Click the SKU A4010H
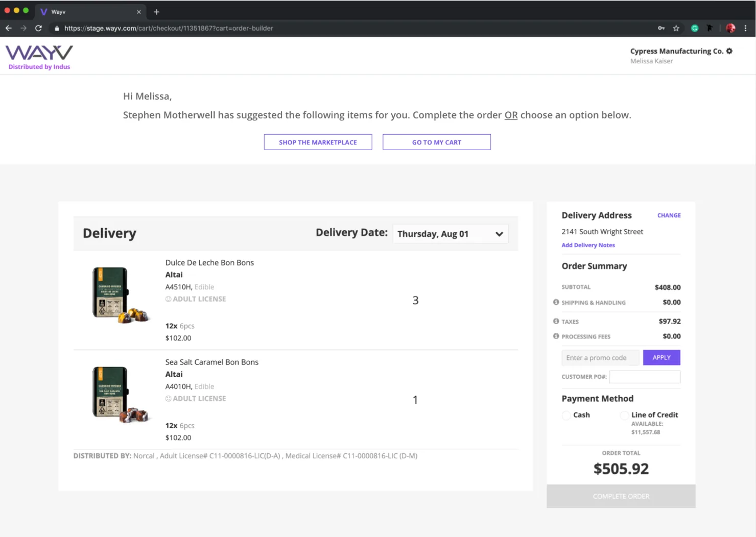Image resolution: width=756 pixels, height=537 pixels. tap(178, 386)
